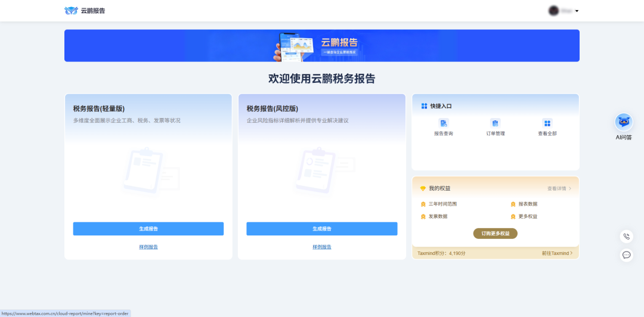Click the 快捷入口 header icon

click(x=425, y=106)
